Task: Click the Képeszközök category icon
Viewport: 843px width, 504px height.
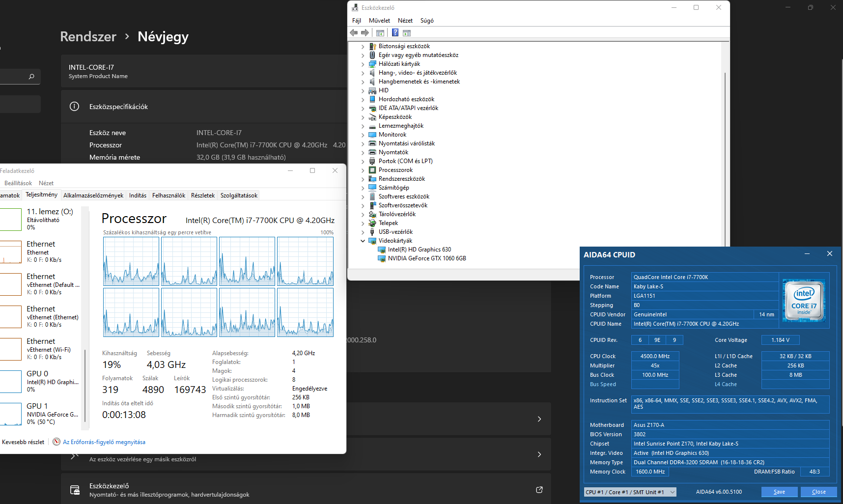Action: 372,117
